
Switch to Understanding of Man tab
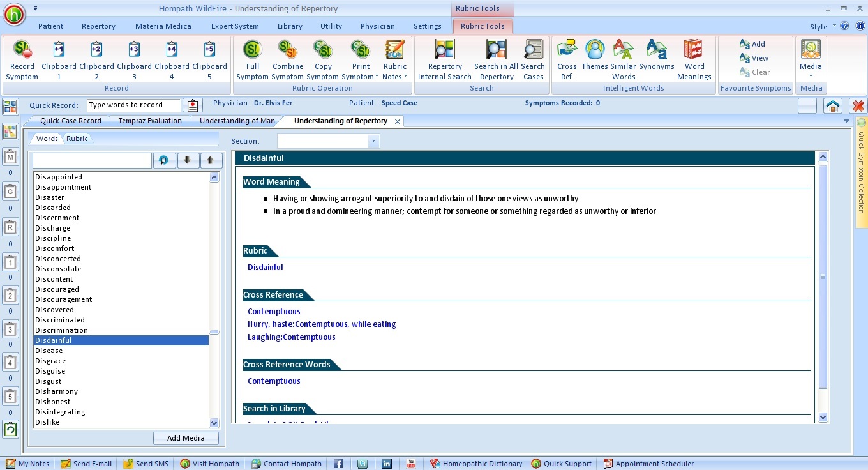click(x=237, y=121)
